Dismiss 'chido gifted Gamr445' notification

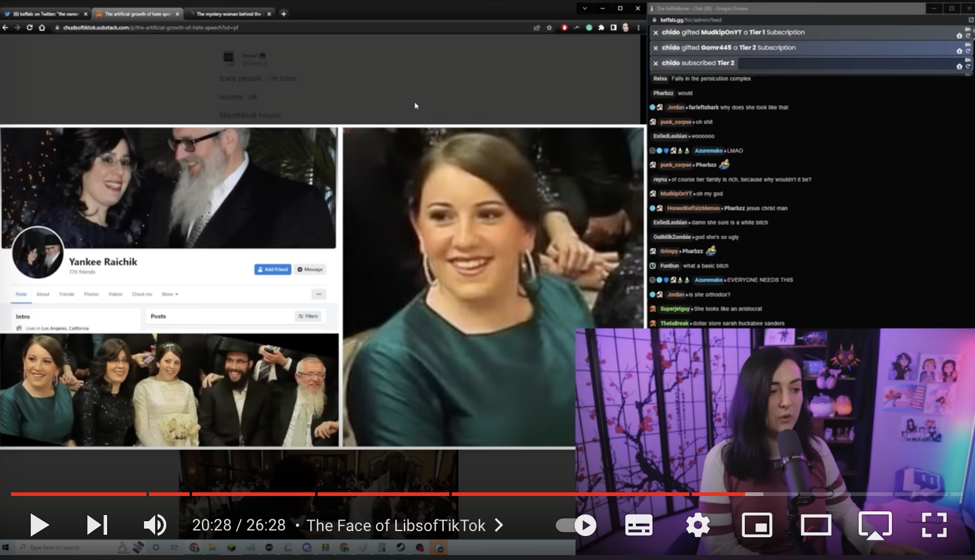click(656, 48)
